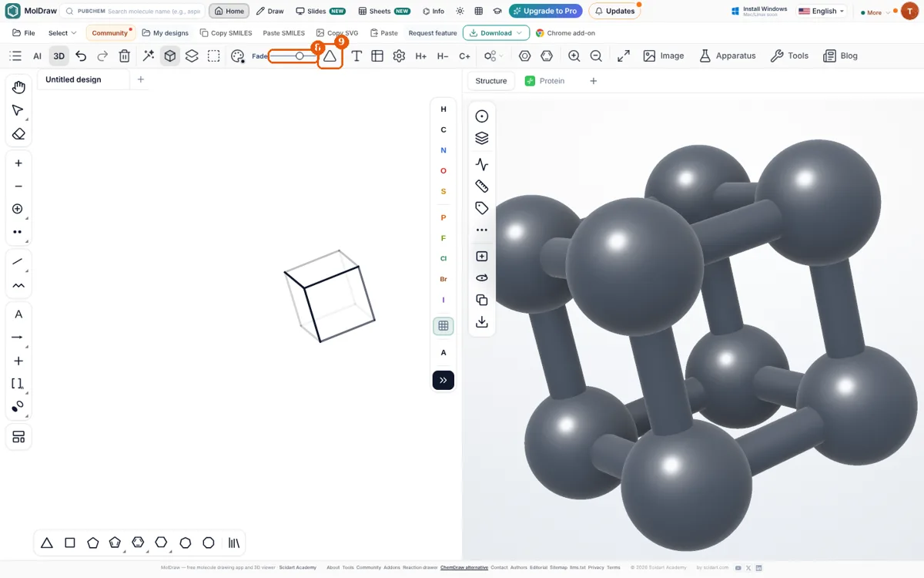Select the triangle ring shape tool

tap(46, 543)
